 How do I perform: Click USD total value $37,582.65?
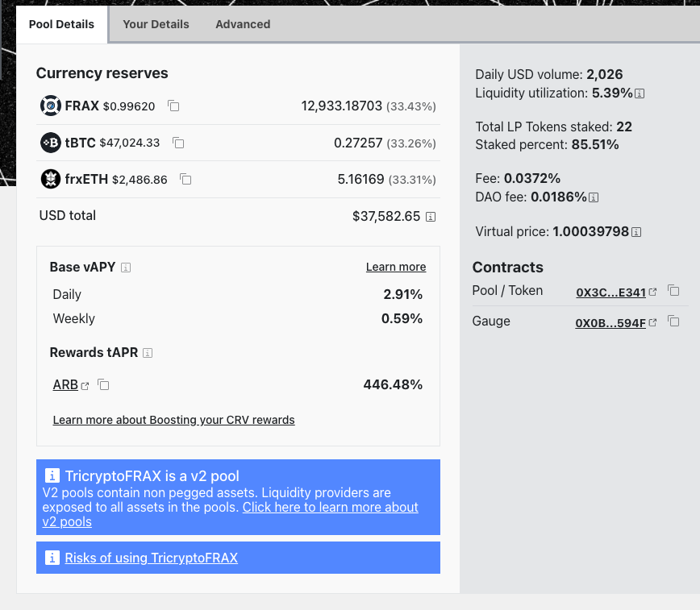click(386, 217)
